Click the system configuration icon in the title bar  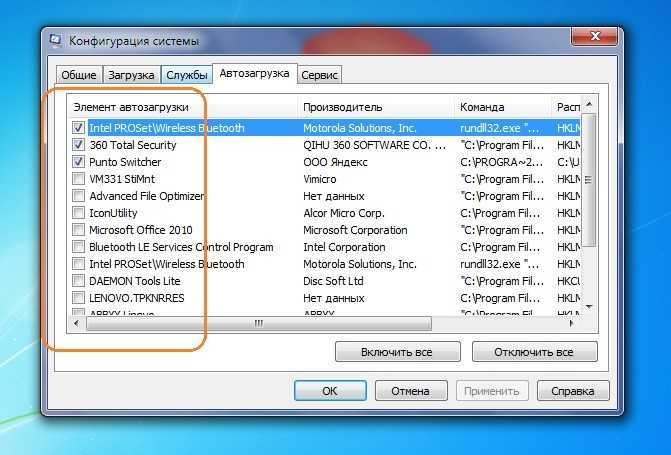click(x=56, y=40)
